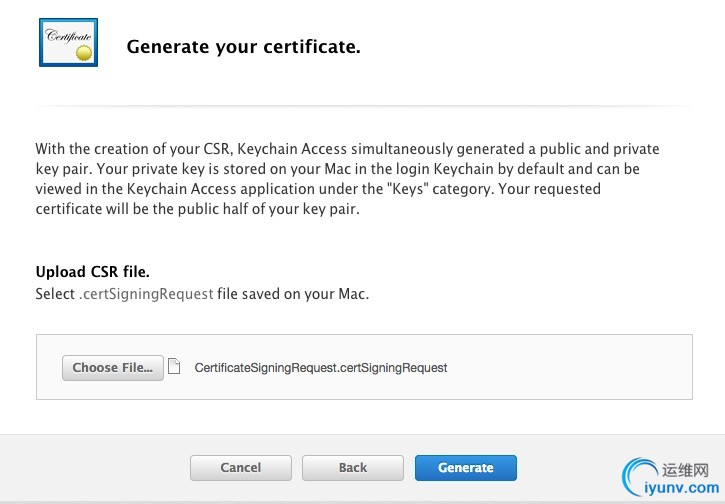The width and height of the screenshot is (725, 504).
Task: Click the cursive Certificate text inside the icon
Action: 68,36
